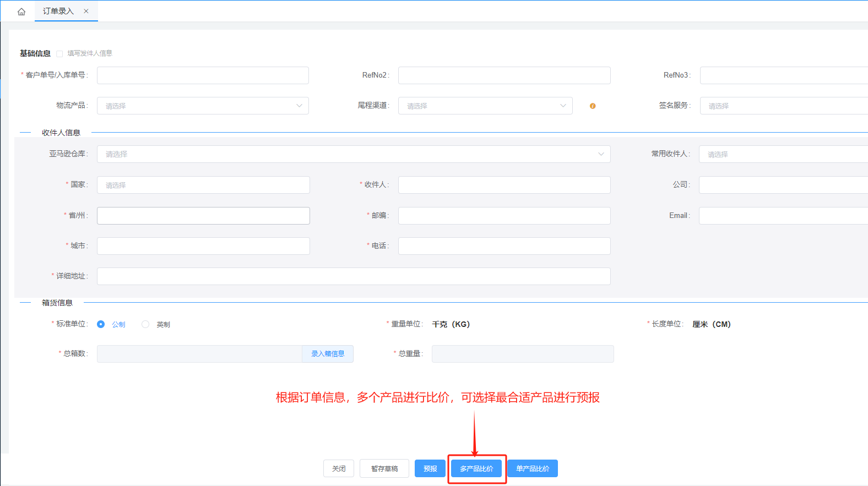The height and width of the screenshot is (486, 868).
Task: Tick the 填写发件人信息 checkbox
Action: (x=59, y=53)
